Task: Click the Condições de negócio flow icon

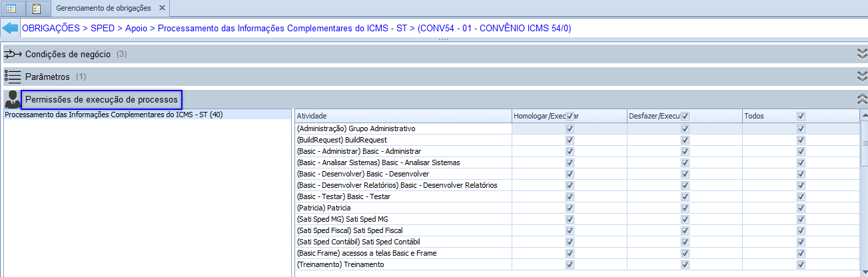Action: coord(13,54)
